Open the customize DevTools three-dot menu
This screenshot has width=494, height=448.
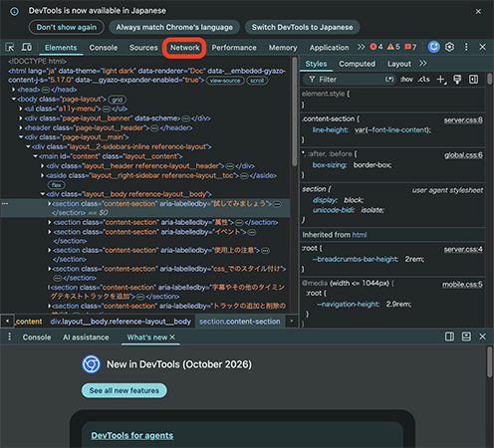pos(466,47)
